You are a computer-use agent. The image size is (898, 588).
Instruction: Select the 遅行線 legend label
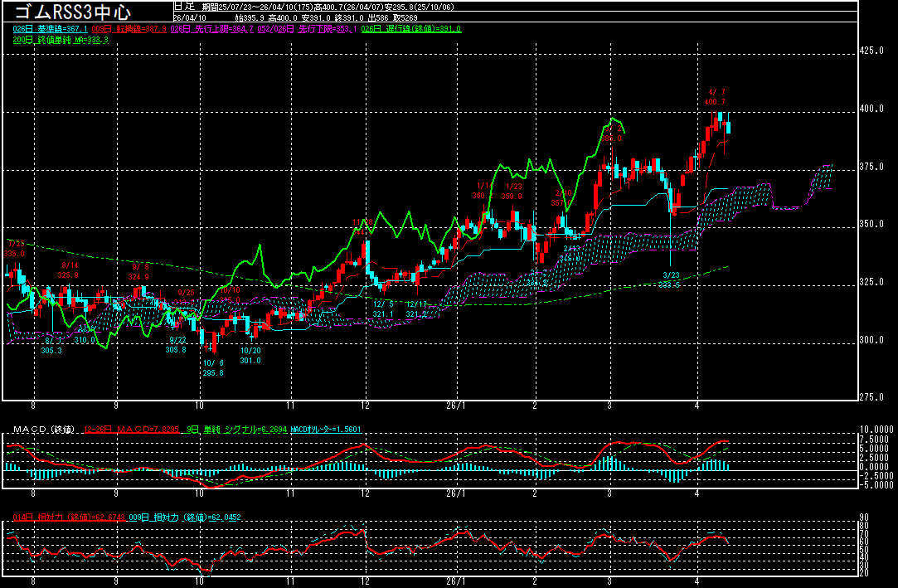tap(411, 29)
